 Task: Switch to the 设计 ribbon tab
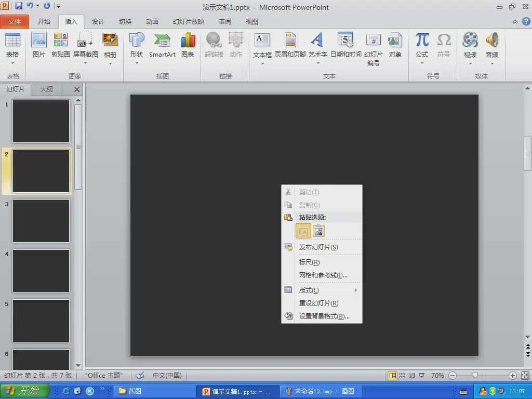[98, 22]
